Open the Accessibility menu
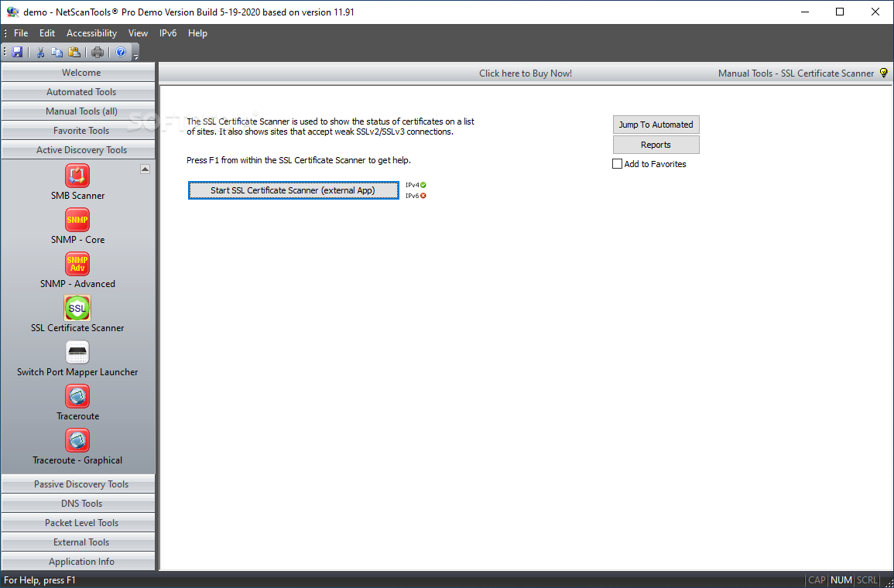Viewport: 894px width, 588px height. point(92,33)
